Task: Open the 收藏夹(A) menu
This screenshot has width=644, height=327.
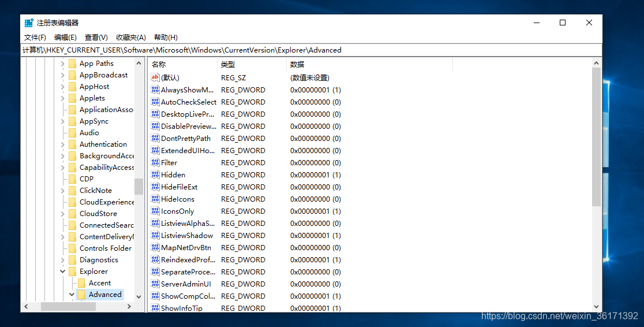Action: 130,38
